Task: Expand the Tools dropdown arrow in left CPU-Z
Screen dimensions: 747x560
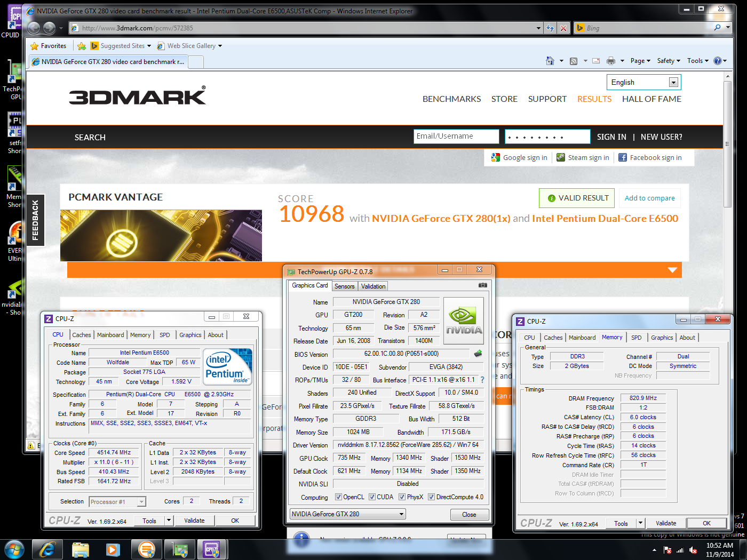Action: click(169, 521)
